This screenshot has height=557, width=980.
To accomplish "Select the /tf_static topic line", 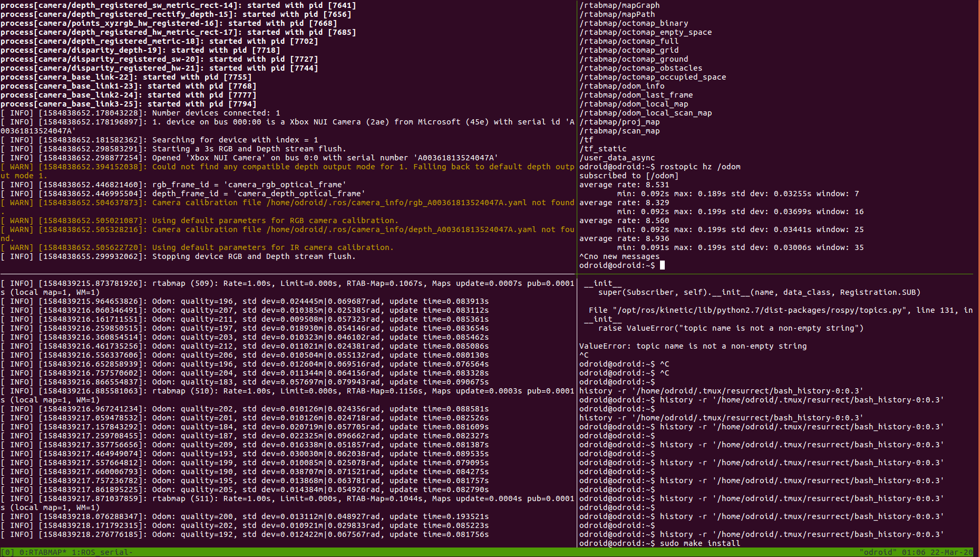I will [603, 149].
